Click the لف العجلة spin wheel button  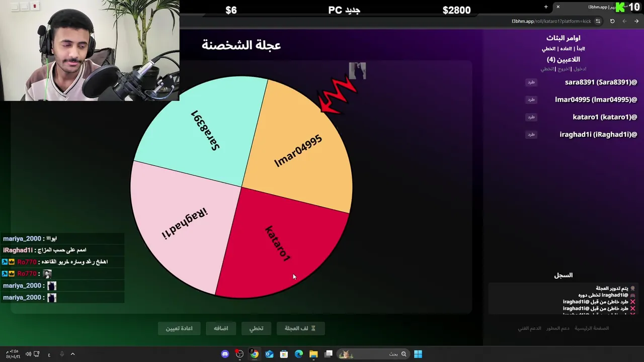click(300, 328)
